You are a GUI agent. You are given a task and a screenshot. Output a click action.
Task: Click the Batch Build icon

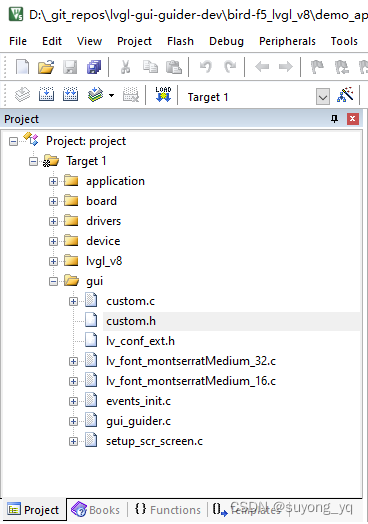pos(96,95)
